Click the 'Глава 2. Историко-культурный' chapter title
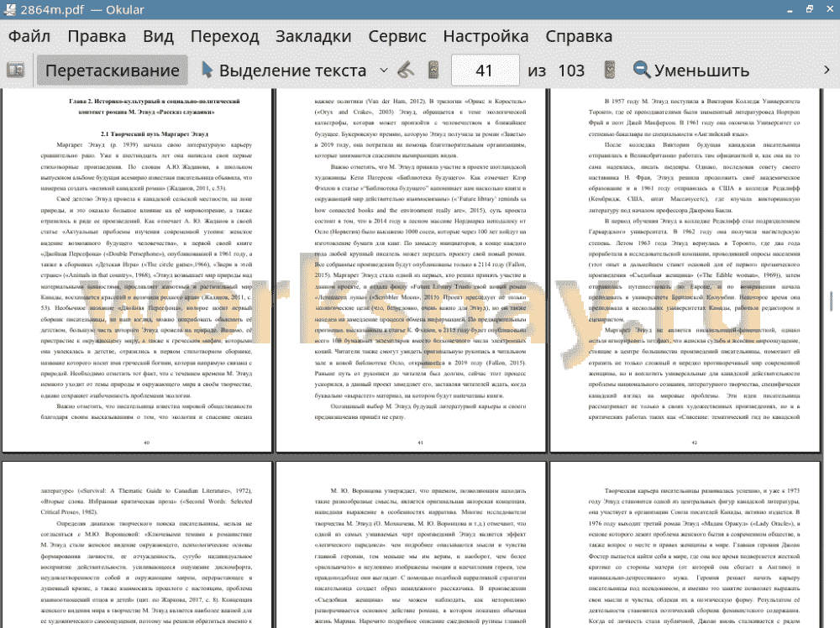Image resolution: width=840 pixels, height=628 pixels. click(155, 107)
